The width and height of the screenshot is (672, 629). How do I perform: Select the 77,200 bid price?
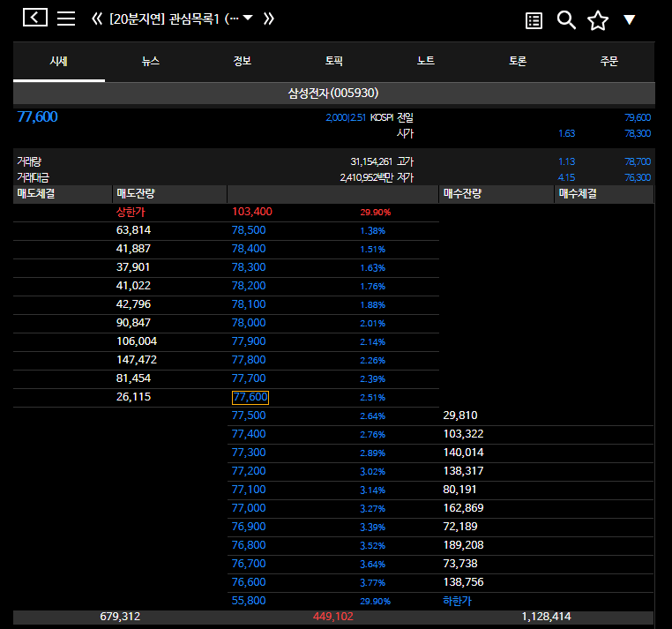click(249, 471)
